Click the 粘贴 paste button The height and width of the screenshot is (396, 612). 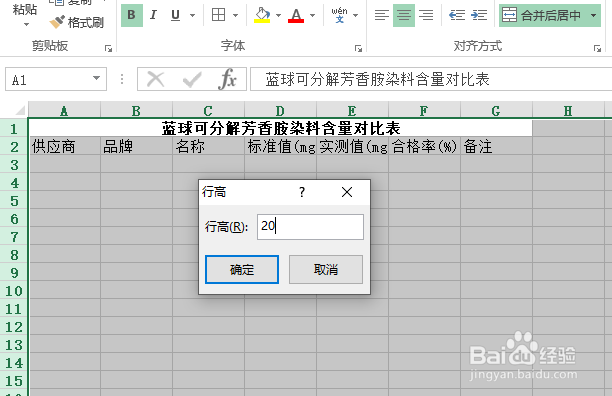pyautogui.click(x=25, y=9)
